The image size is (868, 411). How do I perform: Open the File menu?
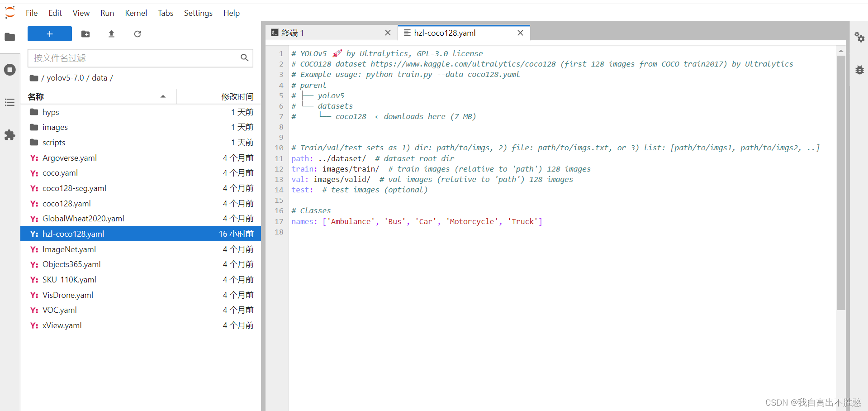(32, 13)
